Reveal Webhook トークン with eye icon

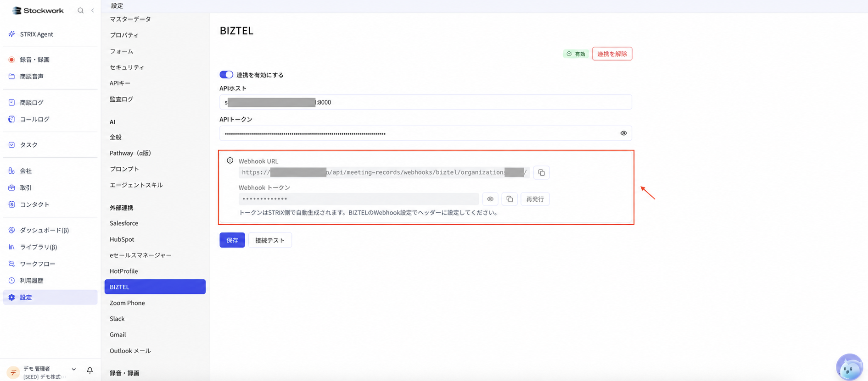tap(490, 199)
